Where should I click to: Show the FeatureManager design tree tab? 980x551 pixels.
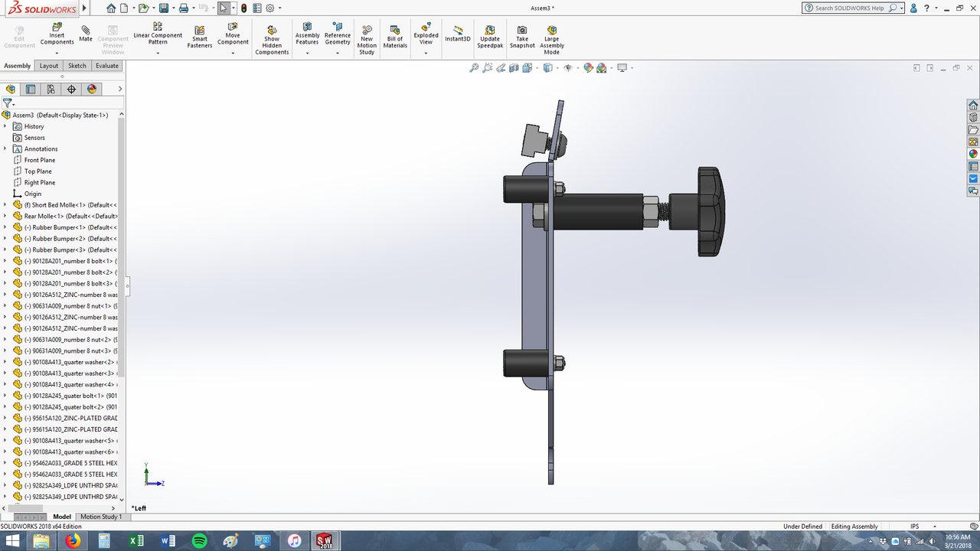pos(11,89)
